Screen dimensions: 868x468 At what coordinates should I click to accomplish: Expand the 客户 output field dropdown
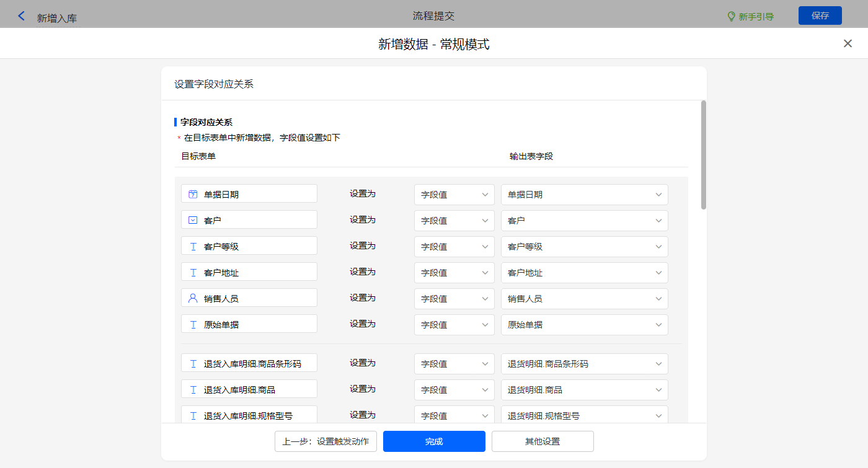[x=584, y=221]
